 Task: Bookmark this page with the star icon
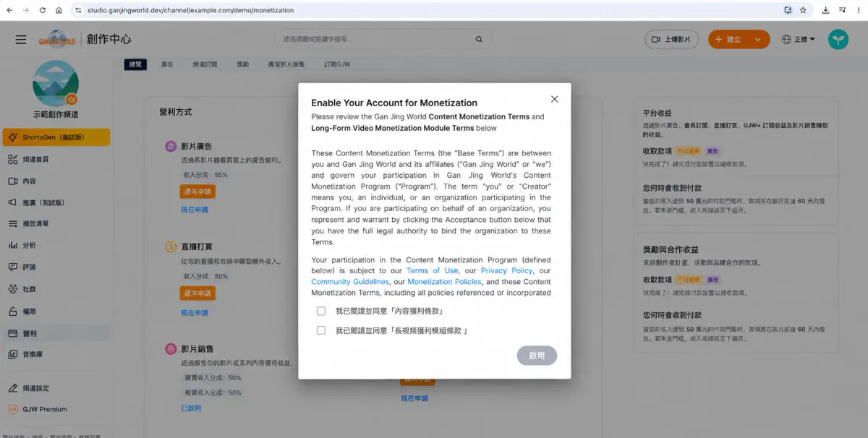click(x=803, y=10)
